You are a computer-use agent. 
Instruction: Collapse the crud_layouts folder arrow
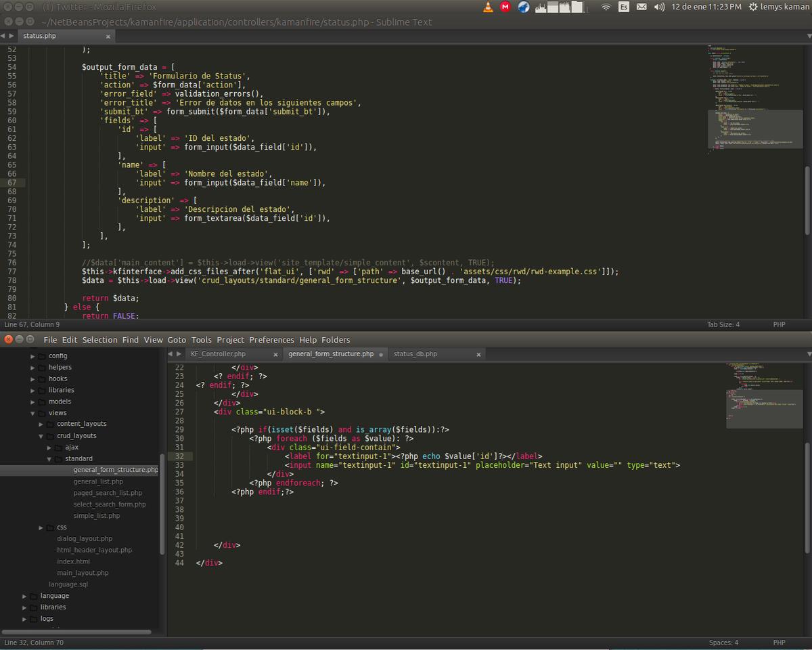(x=41, y=436)
